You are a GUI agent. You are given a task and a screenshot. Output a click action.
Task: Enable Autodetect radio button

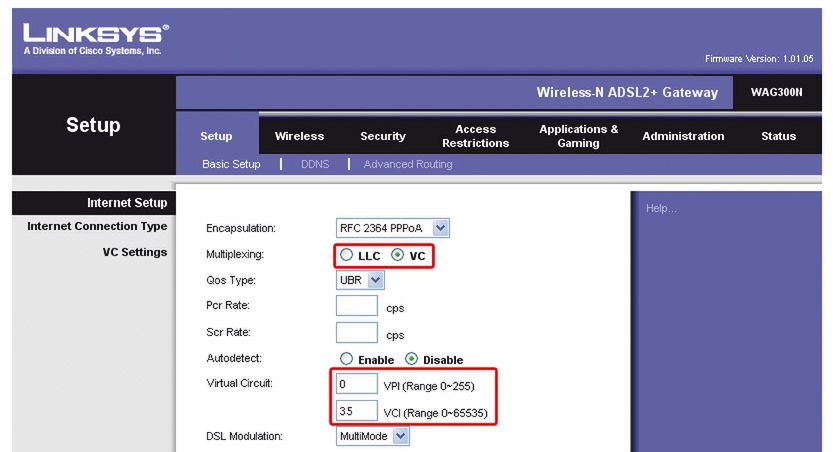346,359
